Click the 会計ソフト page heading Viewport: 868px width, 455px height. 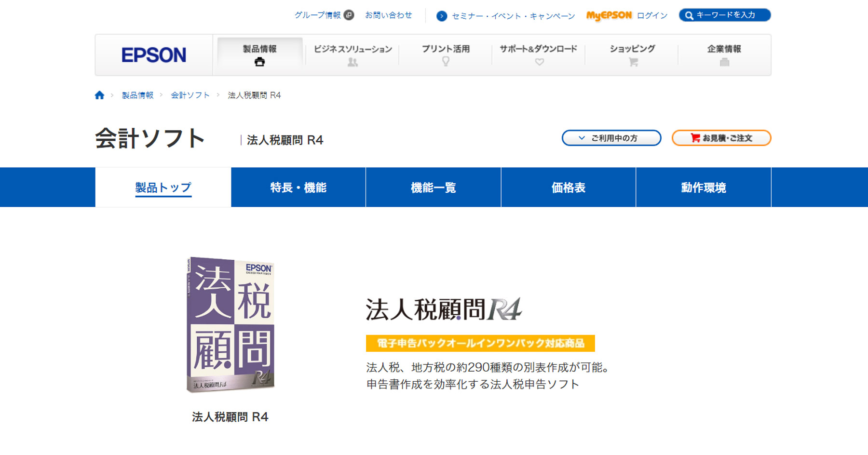tap(150, 138)
